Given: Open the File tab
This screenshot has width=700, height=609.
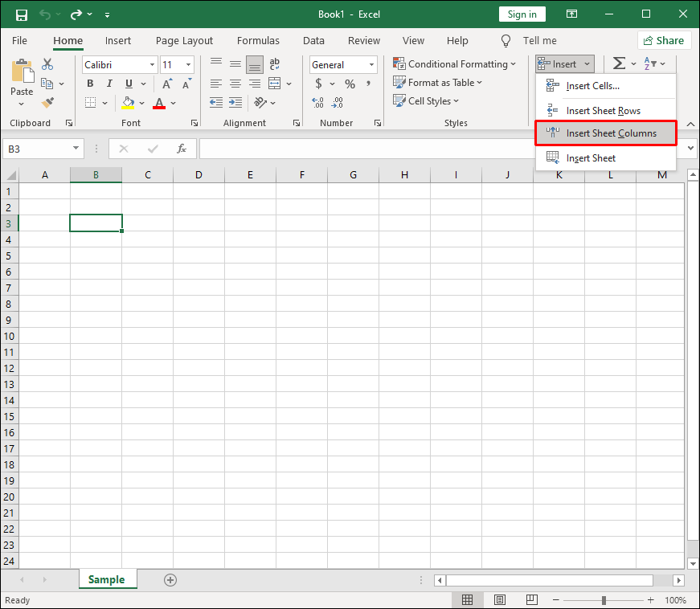Looking at the screenshot, I should coord(19,41).
